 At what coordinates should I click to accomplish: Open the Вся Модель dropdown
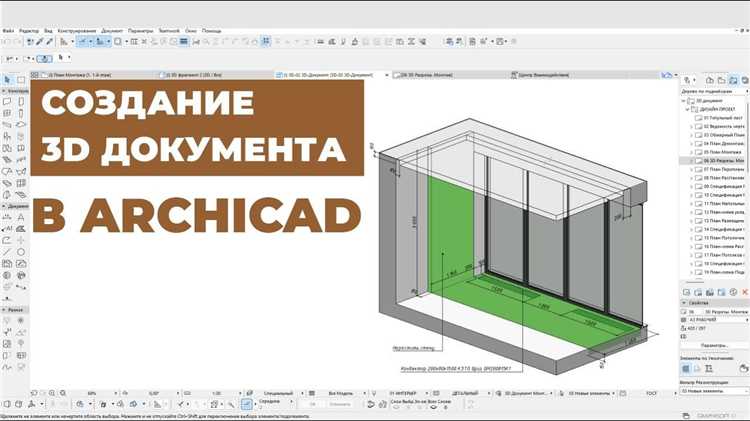[342, 393]
